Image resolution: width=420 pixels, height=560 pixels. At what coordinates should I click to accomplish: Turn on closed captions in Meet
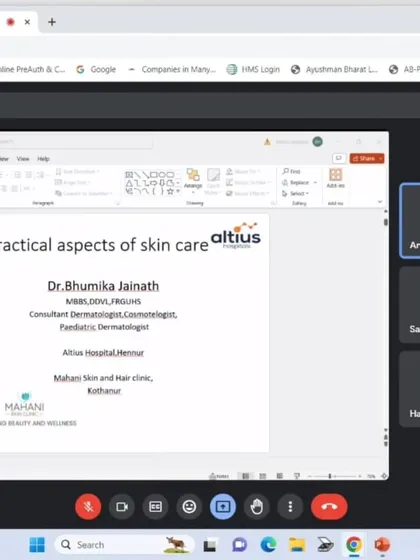(x=155, y=506)
